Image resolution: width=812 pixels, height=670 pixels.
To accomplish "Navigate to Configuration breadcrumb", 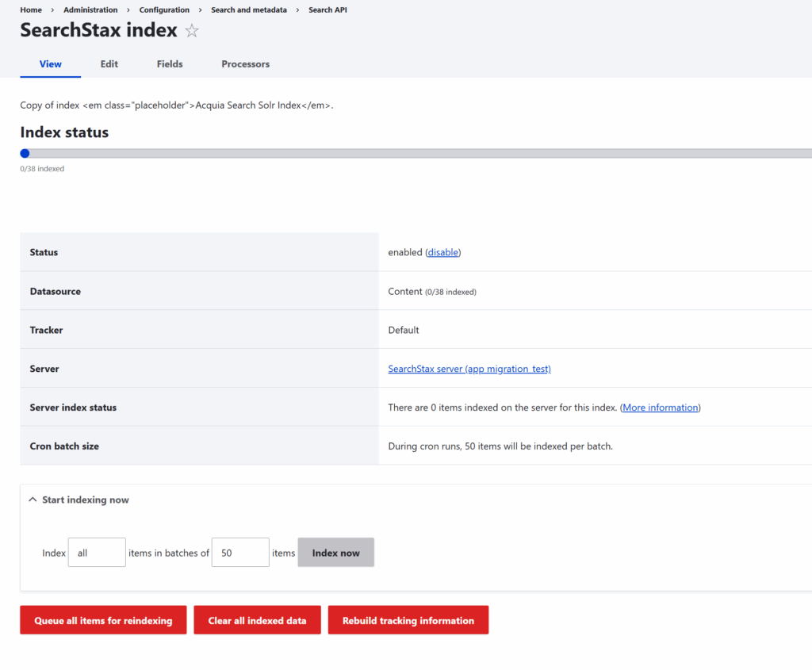I will [x=164, y=10].
